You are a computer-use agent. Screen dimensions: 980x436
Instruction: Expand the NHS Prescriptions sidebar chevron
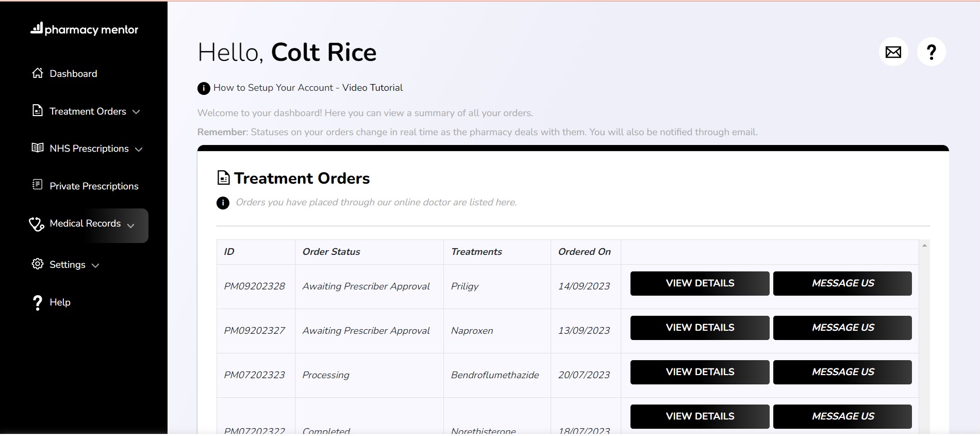click(139, 150)
